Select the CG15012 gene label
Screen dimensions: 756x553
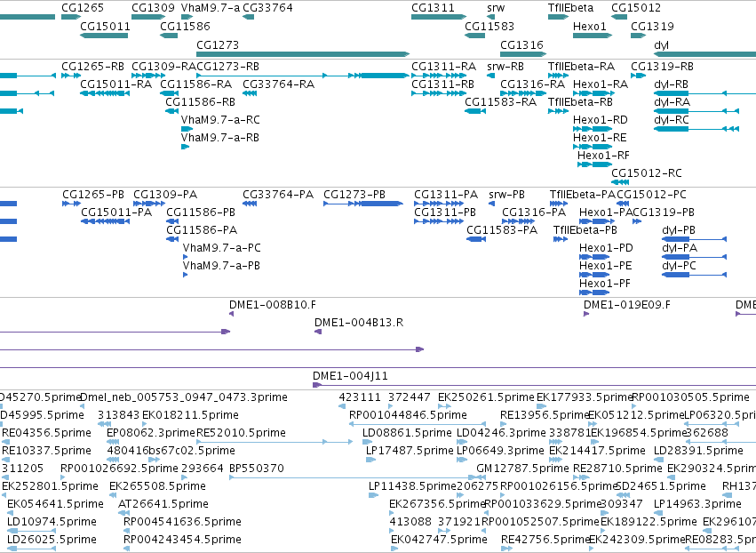636,8
